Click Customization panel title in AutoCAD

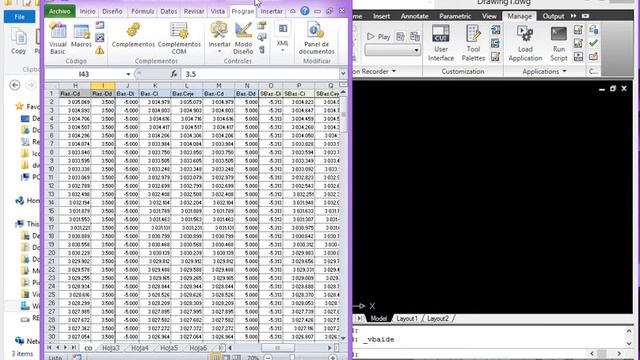coord(462,71)
